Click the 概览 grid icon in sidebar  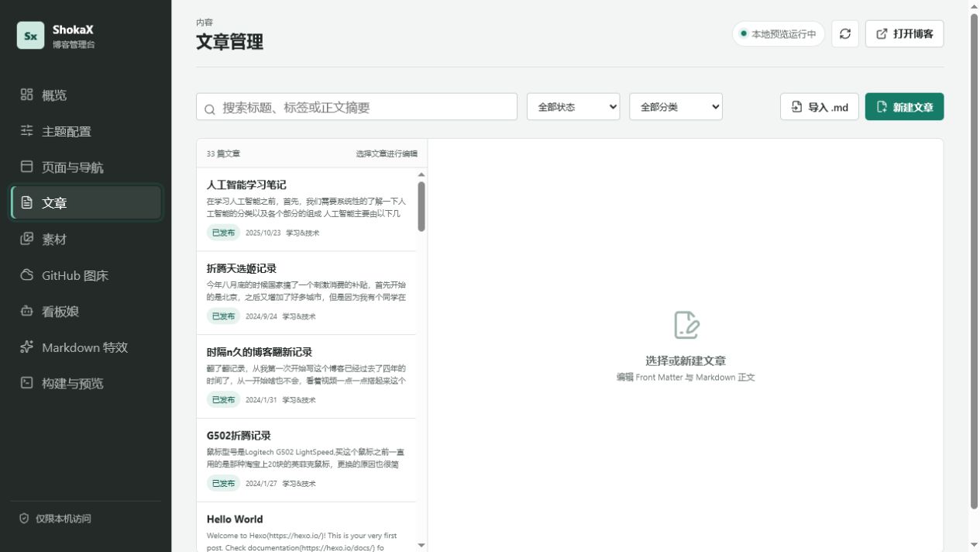[27, 95]
